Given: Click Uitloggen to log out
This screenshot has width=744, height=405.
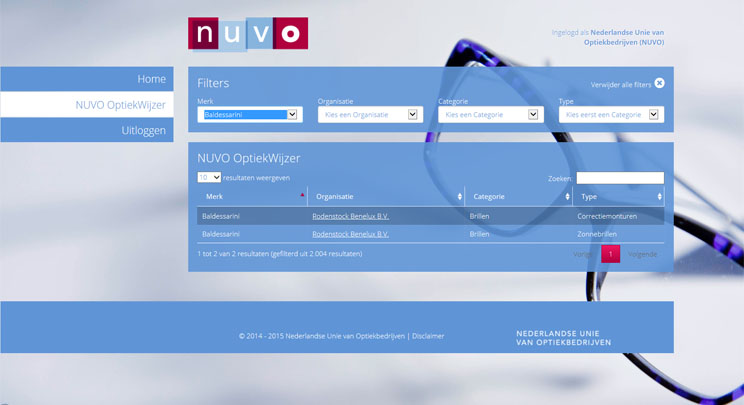Looking at the screenshot, I should [87, 130].
